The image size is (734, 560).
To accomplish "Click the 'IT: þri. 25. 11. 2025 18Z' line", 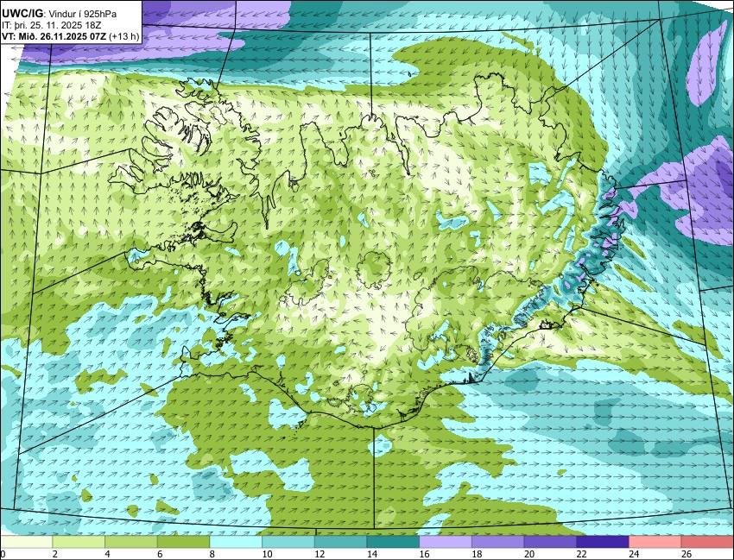I will pos(52,26).
